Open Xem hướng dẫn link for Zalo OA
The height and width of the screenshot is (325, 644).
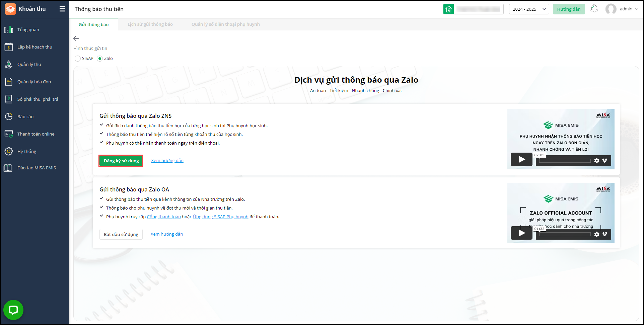[167, 234]
